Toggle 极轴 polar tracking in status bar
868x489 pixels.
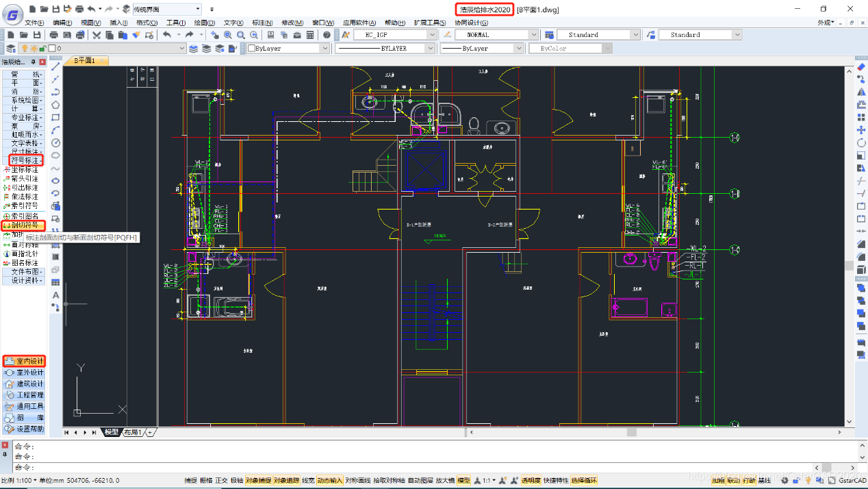coord(236,481)
